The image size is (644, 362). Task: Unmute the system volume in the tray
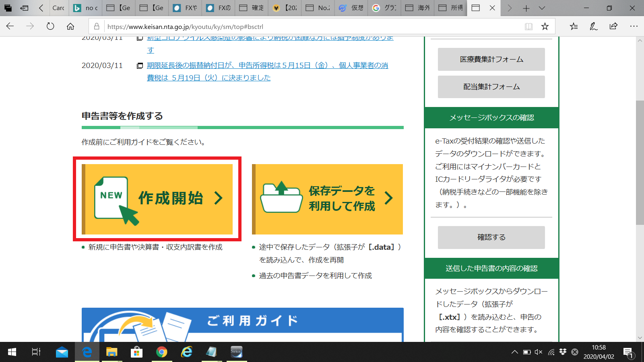[538, 352]
